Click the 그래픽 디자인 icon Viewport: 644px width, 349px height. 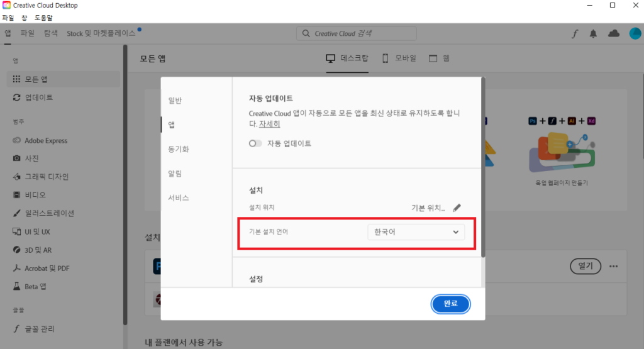(16, 177)
